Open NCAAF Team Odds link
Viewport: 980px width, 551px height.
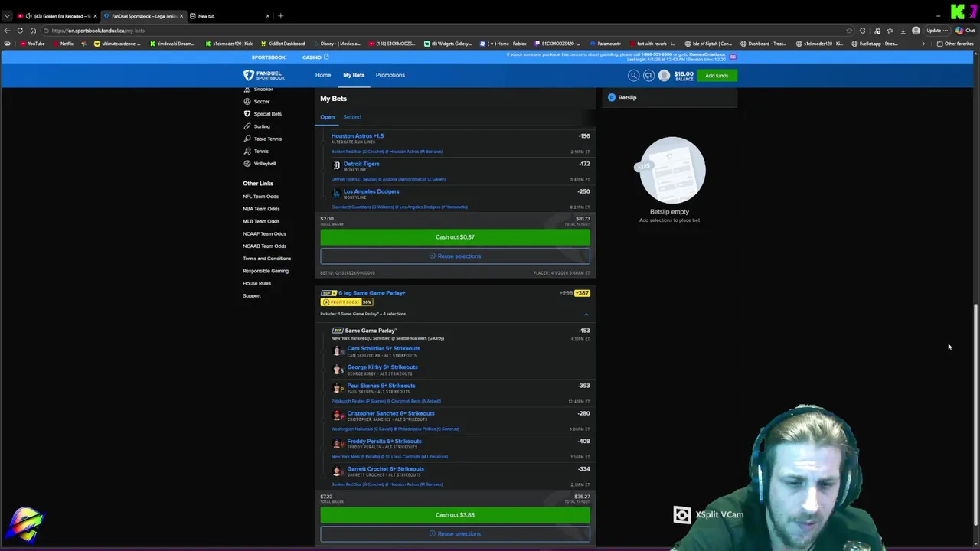(x=264, y=233)
